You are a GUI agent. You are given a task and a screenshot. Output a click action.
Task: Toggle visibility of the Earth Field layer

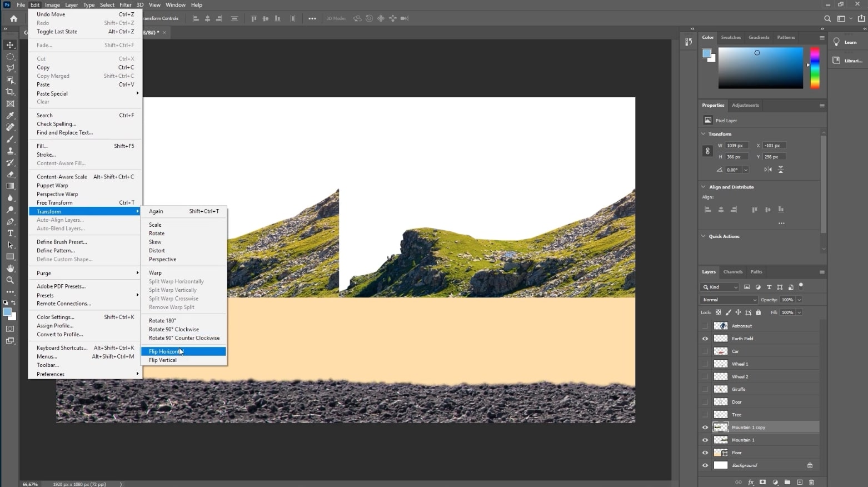pos(705,338)
